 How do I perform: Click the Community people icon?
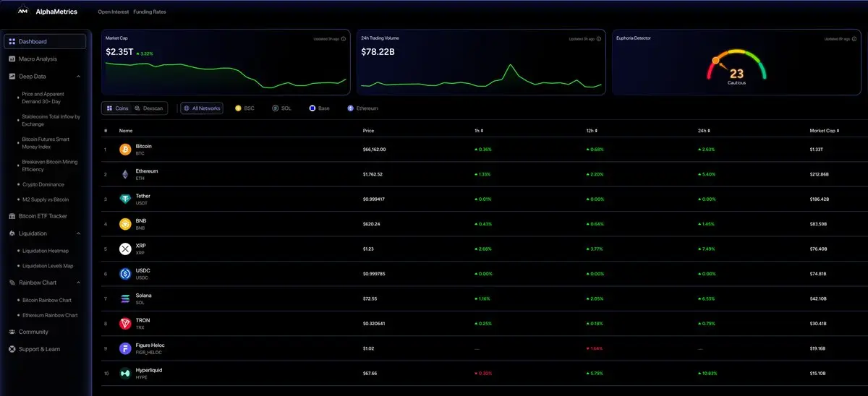[12, 332]
